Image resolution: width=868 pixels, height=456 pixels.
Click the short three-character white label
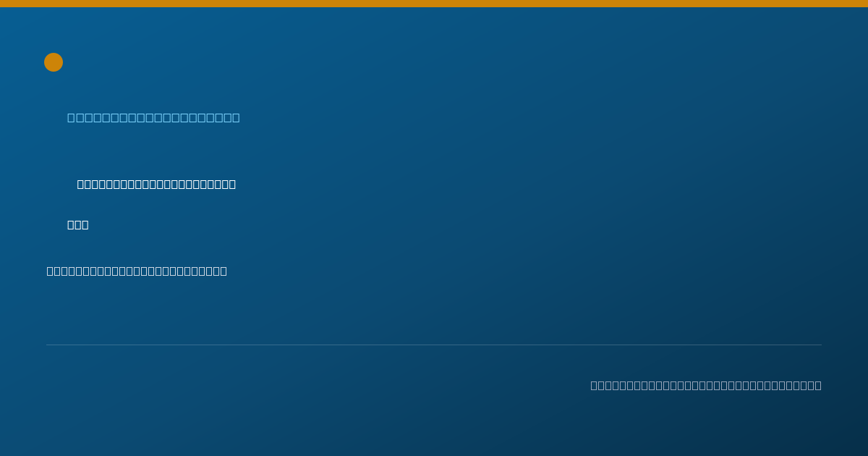pos(77,224)
